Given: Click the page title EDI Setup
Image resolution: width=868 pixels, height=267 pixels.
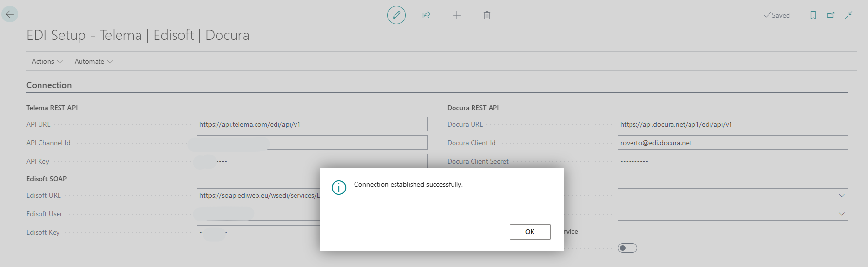Looking at the screenshot, I should pos(138,35).
